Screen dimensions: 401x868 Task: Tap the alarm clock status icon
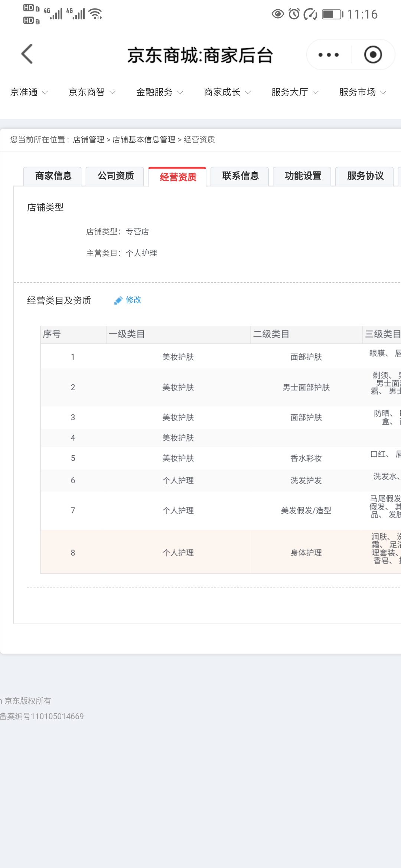click(294, 14)
